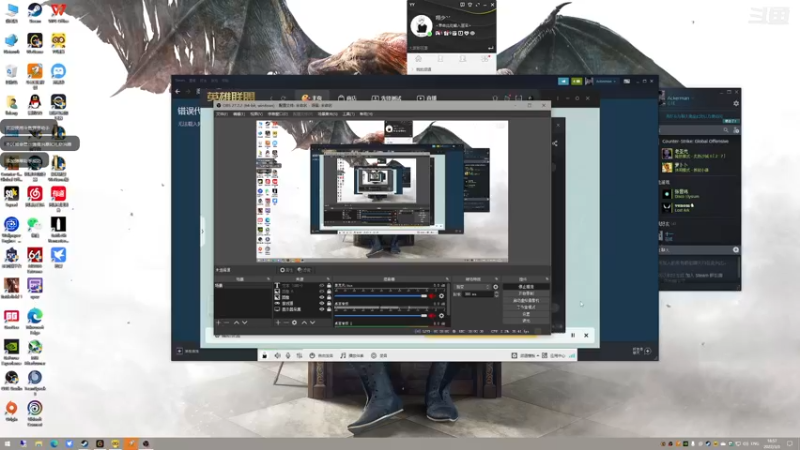Toggle visibility of the text source in OBS
Screen dimensions: 800x450
(x=321, y=285)
